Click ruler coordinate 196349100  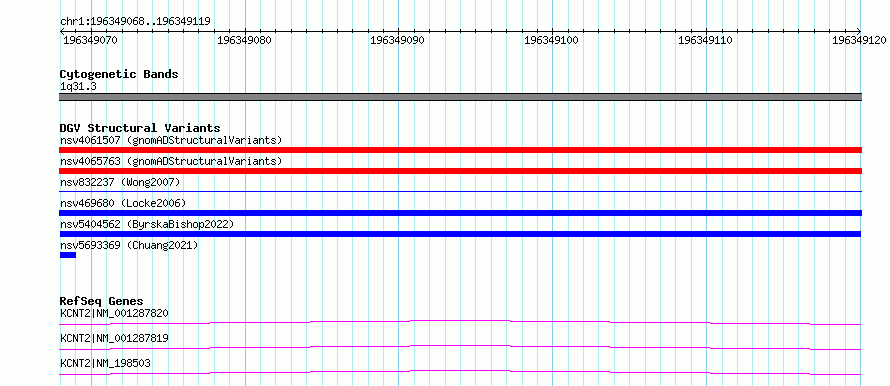pyautogui.click(x=551, y=40)
